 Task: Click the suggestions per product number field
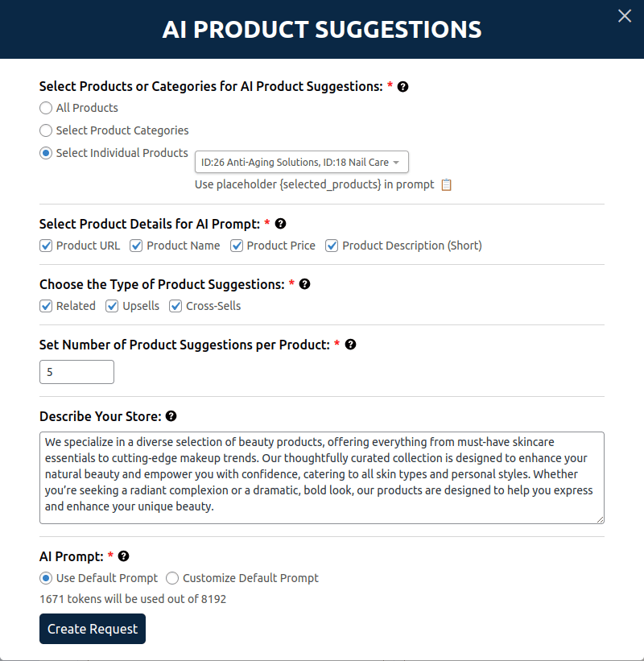click(x=76, y=372)
